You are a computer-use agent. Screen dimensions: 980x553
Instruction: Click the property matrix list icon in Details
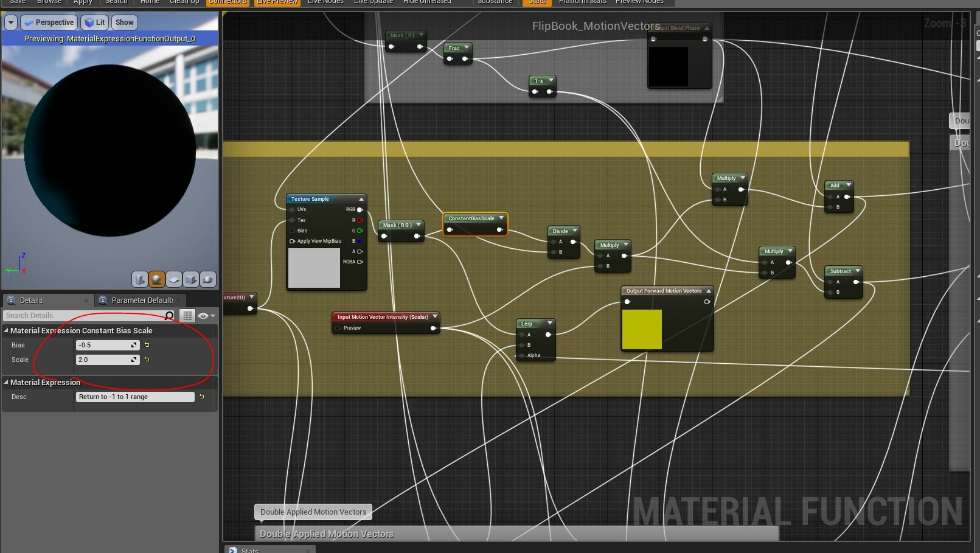coord(187,315)
